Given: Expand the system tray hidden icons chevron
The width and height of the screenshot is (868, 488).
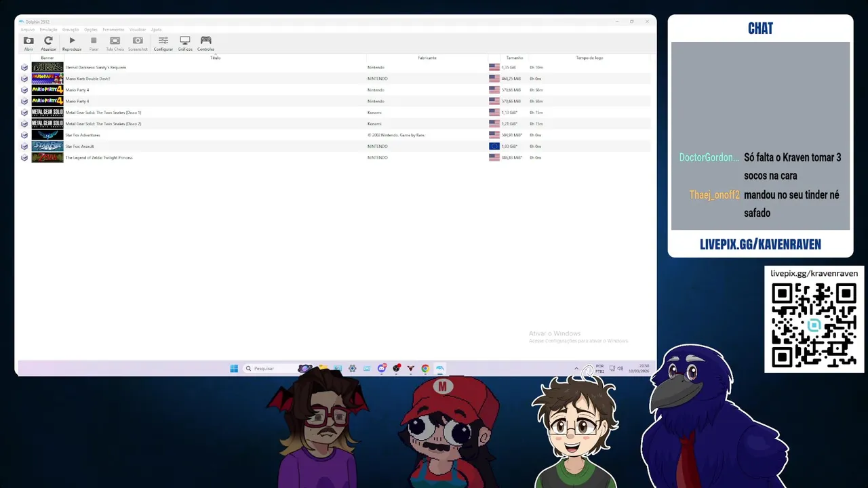Looking at the screenshot, I should (576, 369).
